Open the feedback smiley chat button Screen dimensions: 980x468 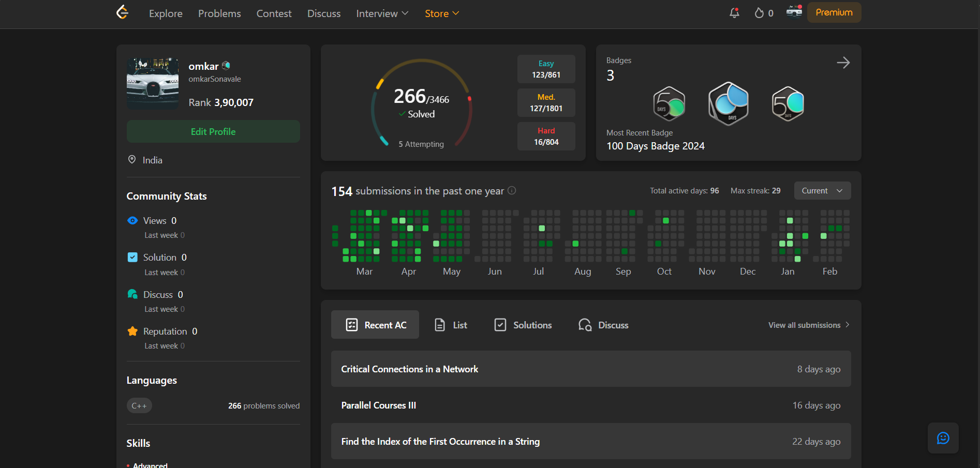coord(943,438)
